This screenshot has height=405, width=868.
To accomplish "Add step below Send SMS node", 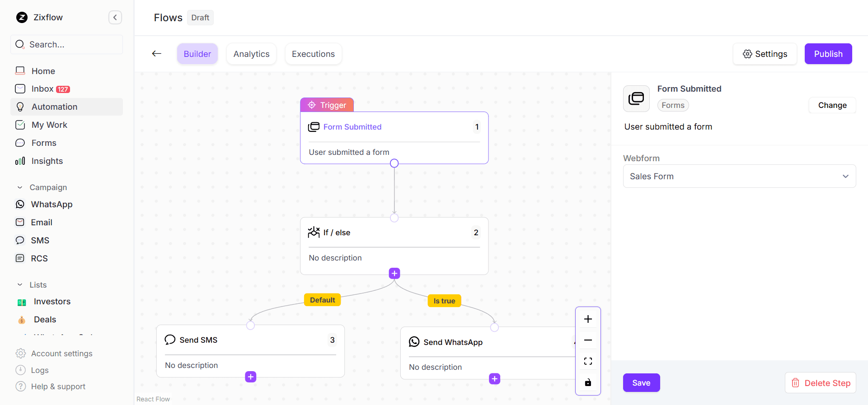I will click(x=251, y=377).
